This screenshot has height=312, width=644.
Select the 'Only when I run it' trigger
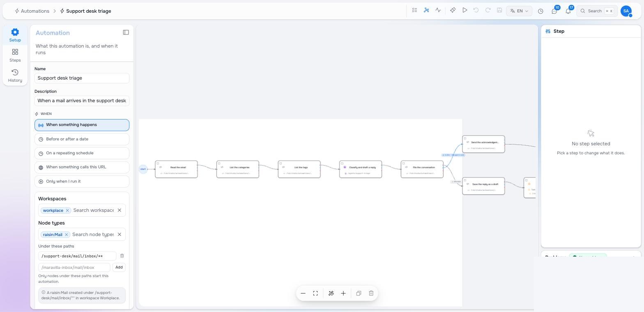point(82,181)
